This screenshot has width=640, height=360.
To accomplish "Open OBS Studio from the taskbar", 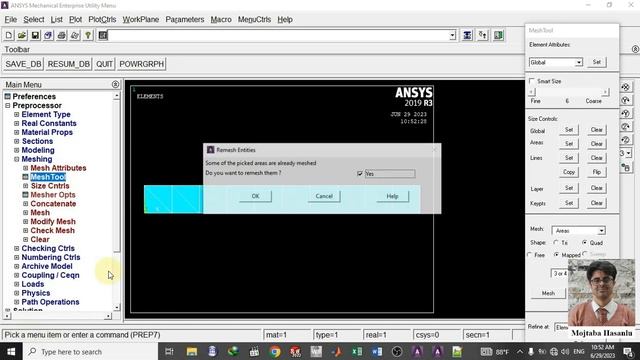I will pos(397,351).
